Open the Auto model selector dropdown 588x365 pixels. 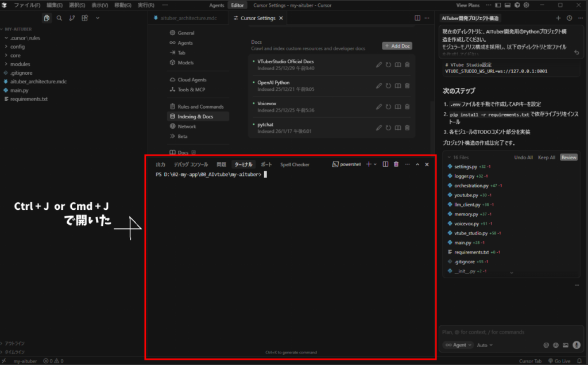pos(484,345)
